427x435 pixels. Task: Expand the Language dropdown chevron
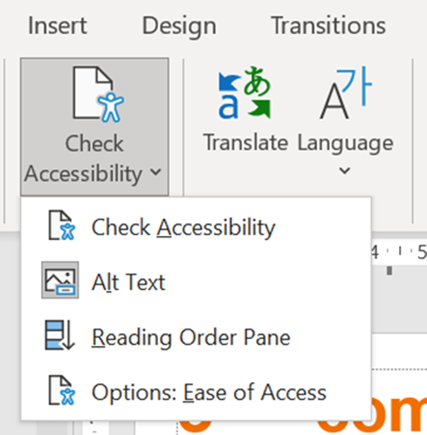[x=345, y=171]
